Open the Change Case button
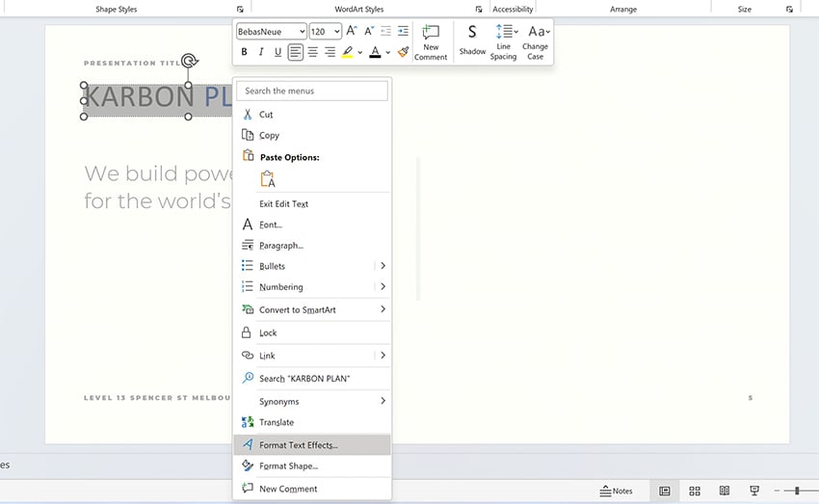 click(x=536, y=42)
